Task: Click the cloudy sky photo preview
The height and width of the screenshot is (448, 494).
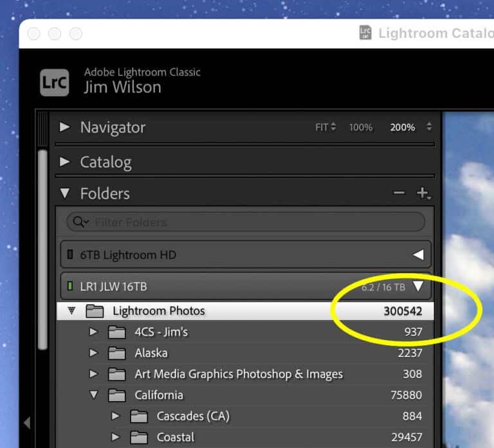Action: pos(468,280)
